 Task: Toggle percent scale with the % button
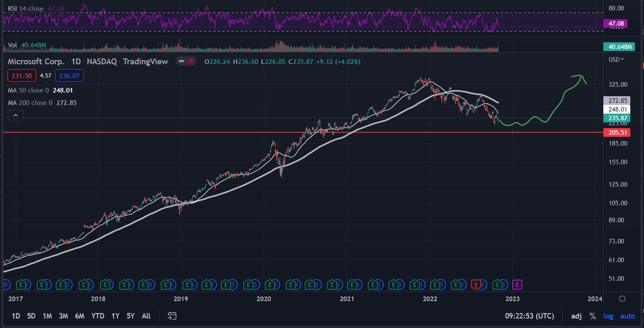[593, 316]
